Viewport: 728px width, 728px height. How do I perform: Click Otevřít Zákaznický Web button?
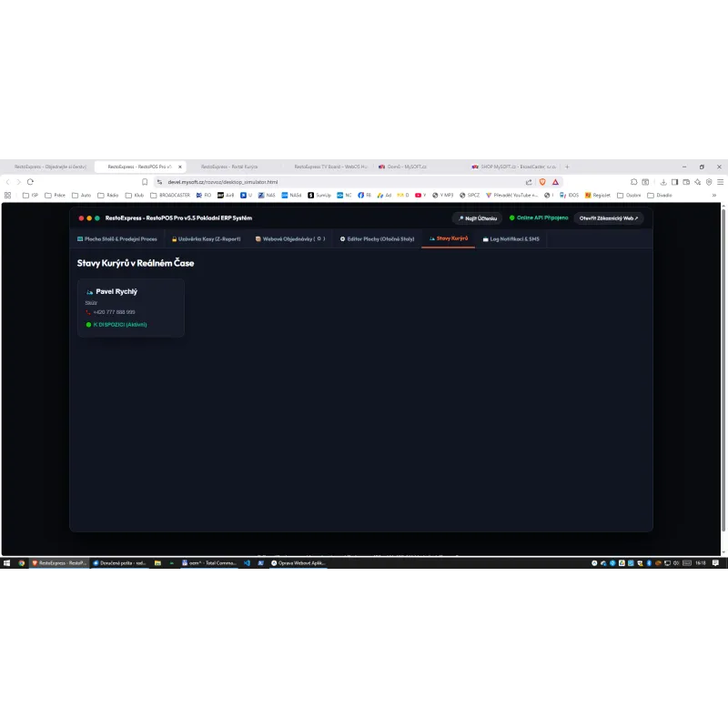pos(608,218)
